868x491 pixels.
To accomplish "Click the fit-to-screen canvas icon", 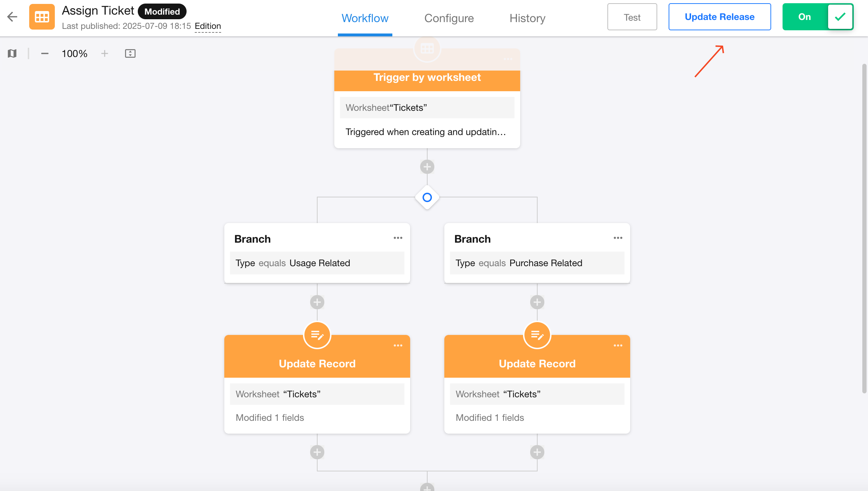I will click(130, 53).
